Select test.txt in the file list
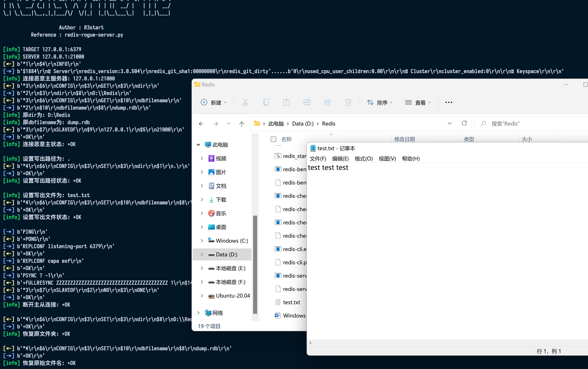Image resolution: width=588 pixels, height=369 pixels. click(x=291, y=302)
